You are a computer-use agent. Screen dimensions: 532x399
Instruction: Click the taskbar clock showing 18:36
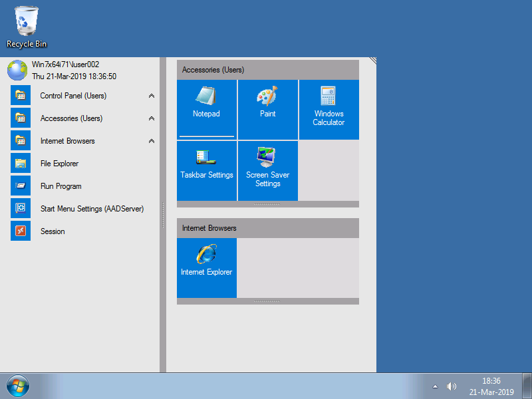(x=491, y=386)
